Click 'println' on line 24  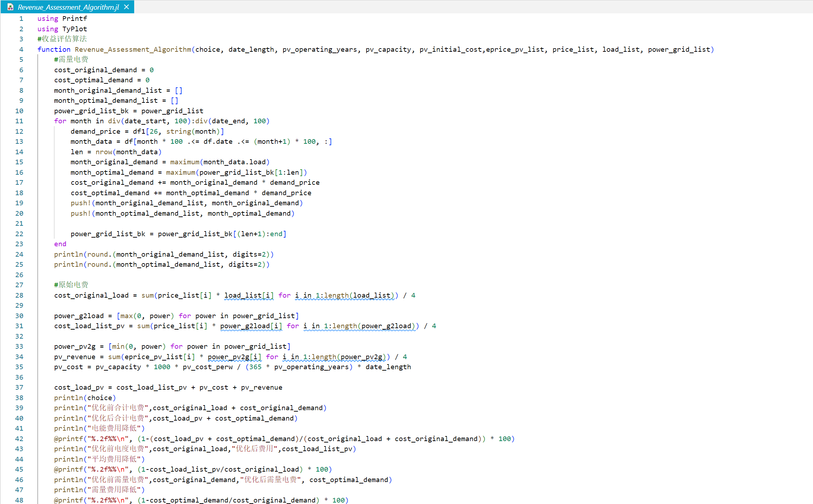click(68, 254)
